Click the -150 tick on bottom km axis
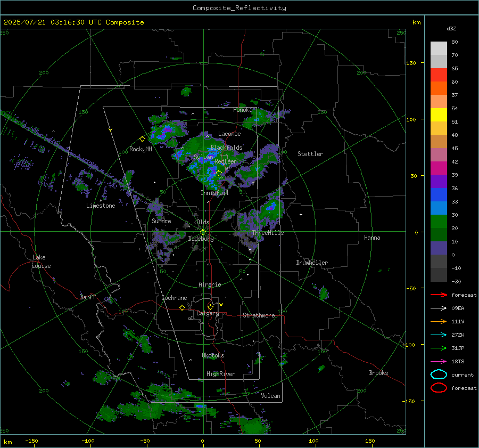 pos(31,441)
